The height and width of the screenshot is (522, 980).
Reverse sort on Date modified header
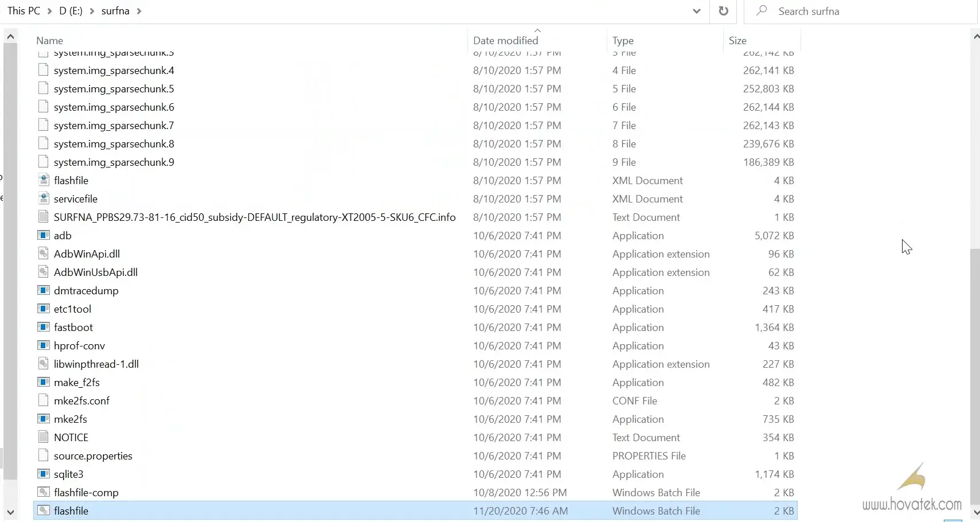[506, 40]
